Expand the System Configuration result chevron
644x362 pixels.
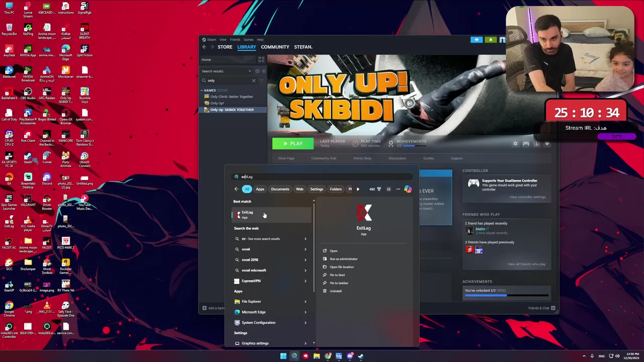point(305,323)
